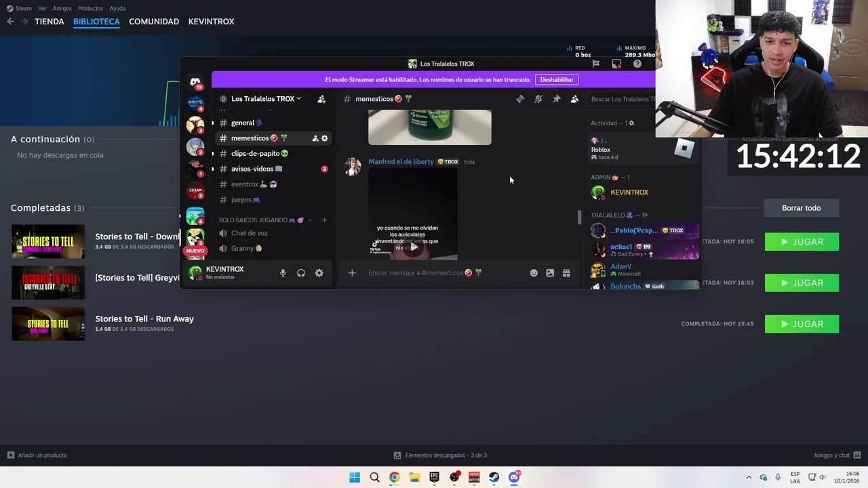Open Steam taskbar icon
Image resolution: width=868 pixels, height=488 pixels.
(494, 477)
